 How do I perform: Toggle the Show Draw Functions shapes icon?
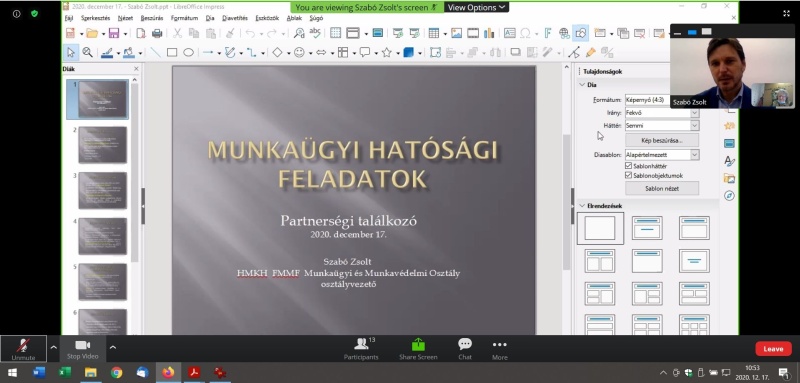point(581,33)
